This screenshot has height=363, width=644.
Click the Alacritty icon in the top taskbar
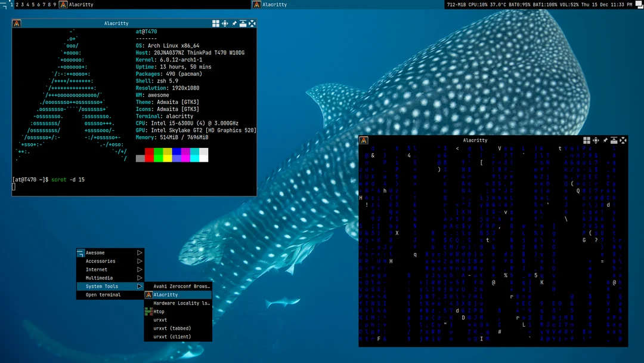(x=63, y=4)
